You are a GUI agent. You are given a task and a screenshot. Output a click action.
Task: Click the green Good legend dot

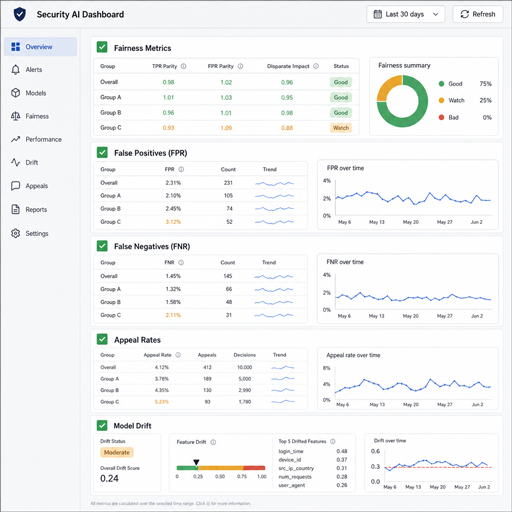[441, 84]
